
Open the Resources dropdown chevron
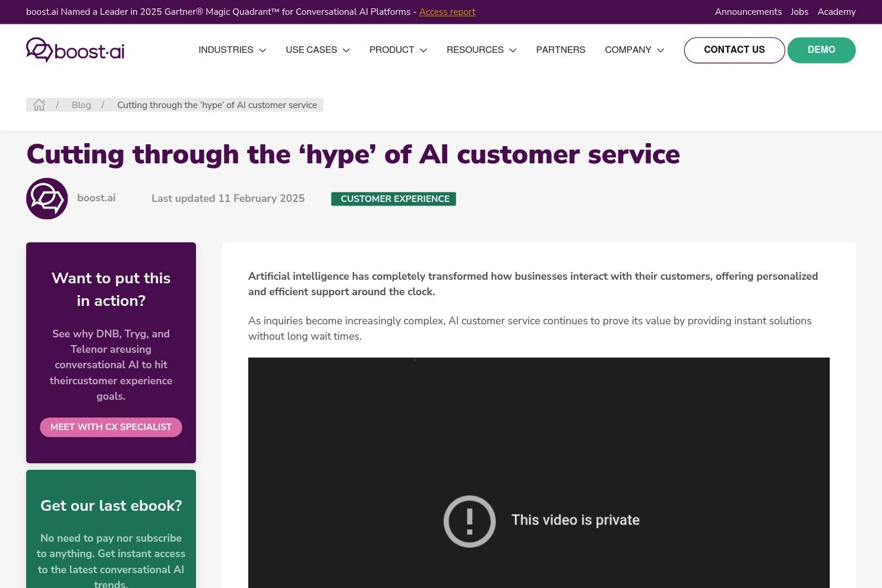tap(513, 50)
